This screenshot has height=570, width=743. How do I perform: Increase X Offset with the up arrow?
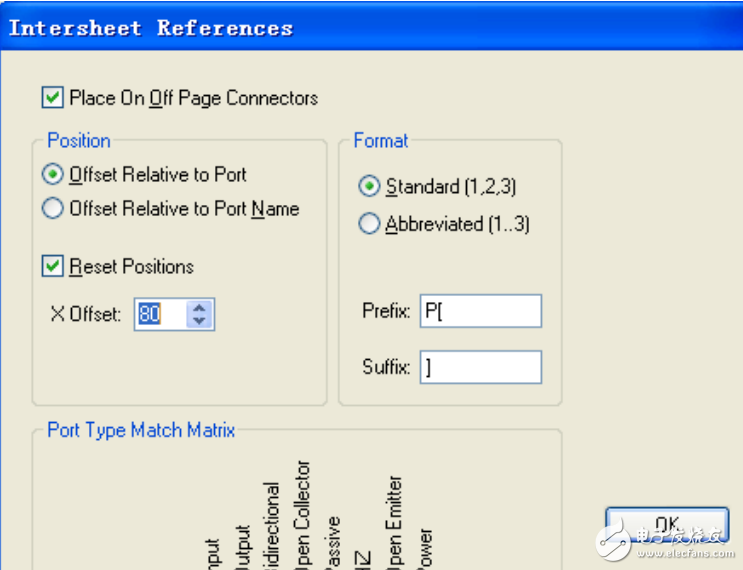tap(201, 308)
